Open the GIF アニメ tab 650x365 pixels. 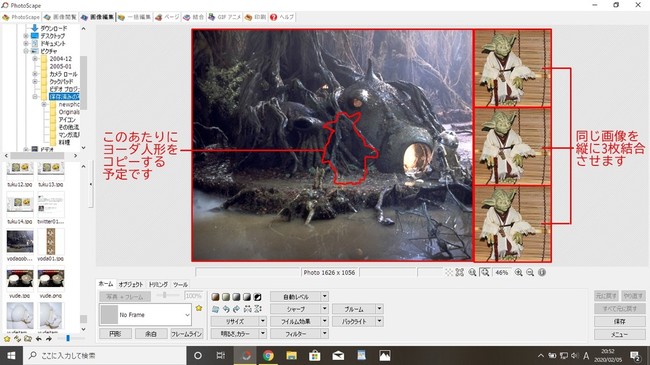click(x=224, y=17)
